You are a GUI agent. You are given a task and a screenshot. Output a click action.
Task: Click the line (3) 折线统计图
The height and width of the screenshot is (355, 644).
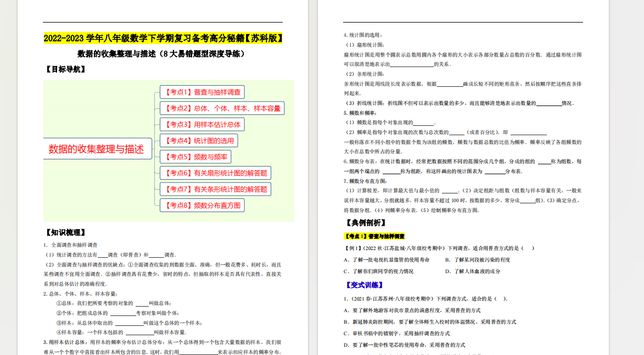click(459, 103)
